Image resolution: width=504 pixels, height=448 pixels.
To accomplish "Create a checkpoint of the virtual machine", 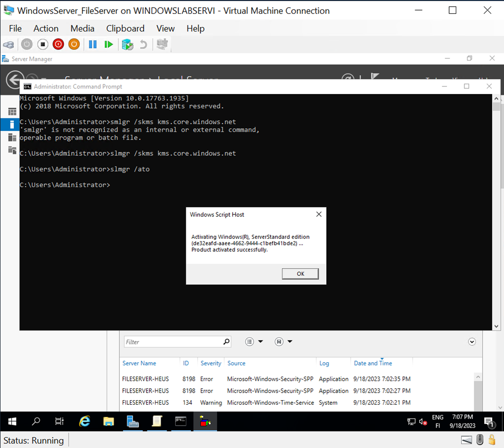I will click(127, 44).
